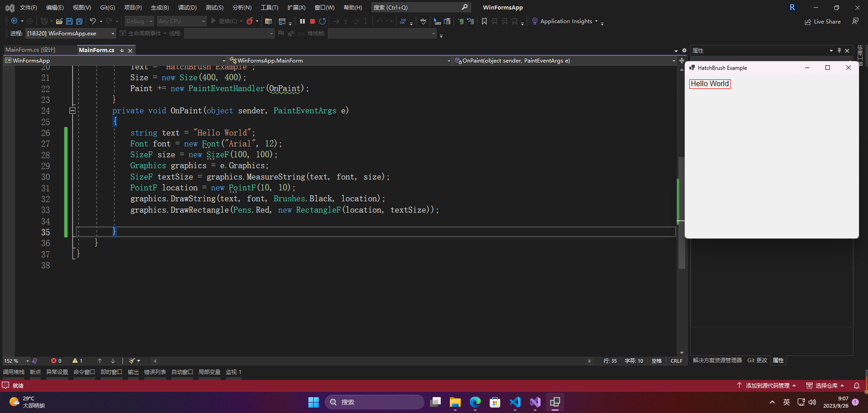This screenshot has width=868, height=413.
Task: Open the WinFormsApp.MainForm class dropdown
Action: coord(340,60)
